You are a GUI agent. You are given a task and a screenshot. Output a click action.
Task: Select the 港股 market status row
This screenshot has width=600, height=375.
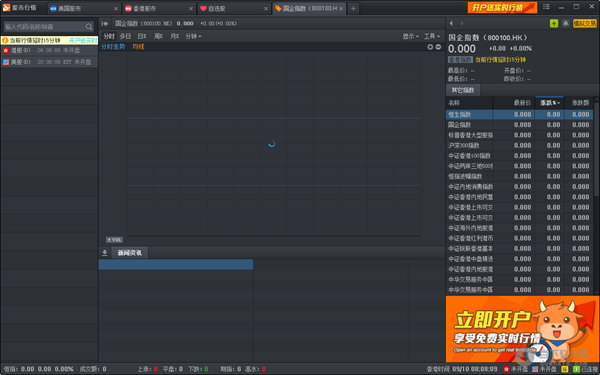click(x=49, y=51)
